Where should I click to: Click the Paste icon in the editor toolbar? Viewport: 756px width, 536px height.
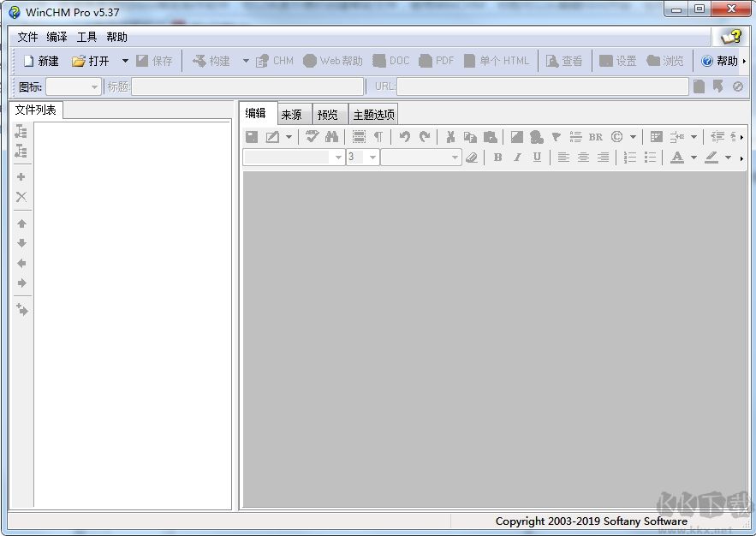489,136
